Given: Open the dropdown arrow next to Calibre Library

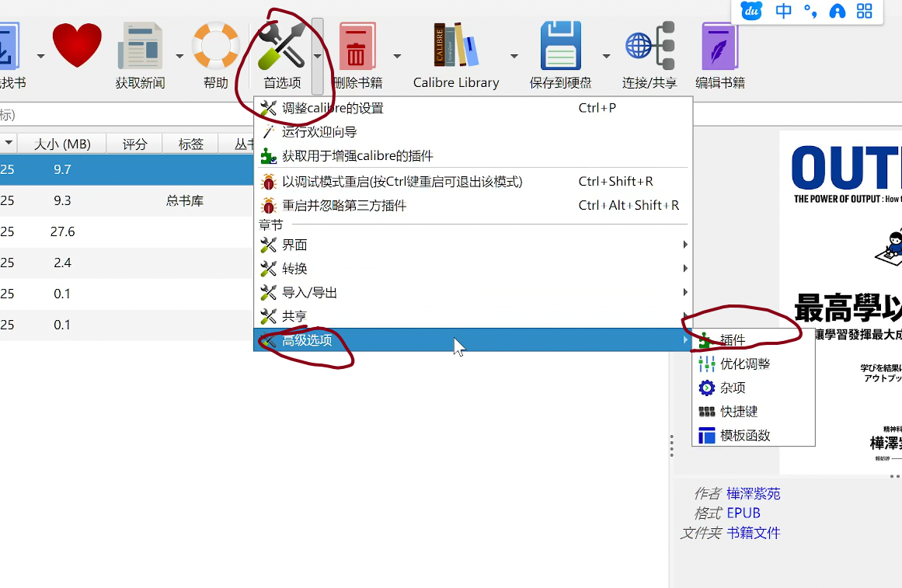Looking at the screenshot, I should pos(514,57).
